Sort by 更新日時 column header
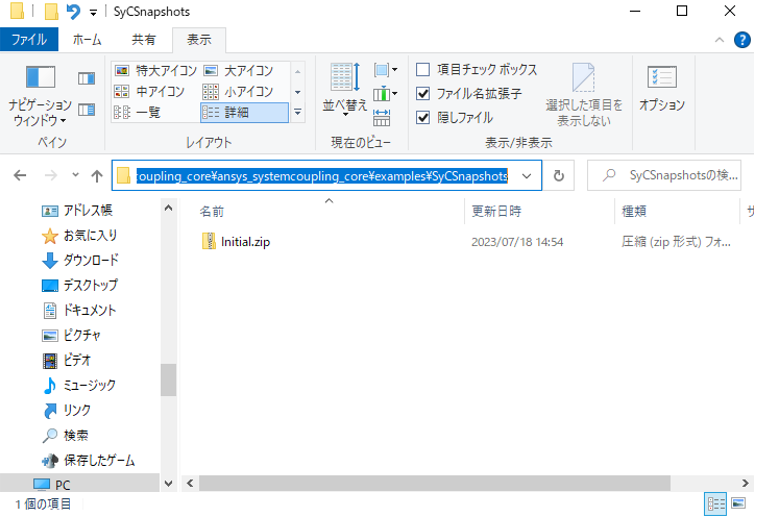Screen dimensions: 757x522 (497, 212)
